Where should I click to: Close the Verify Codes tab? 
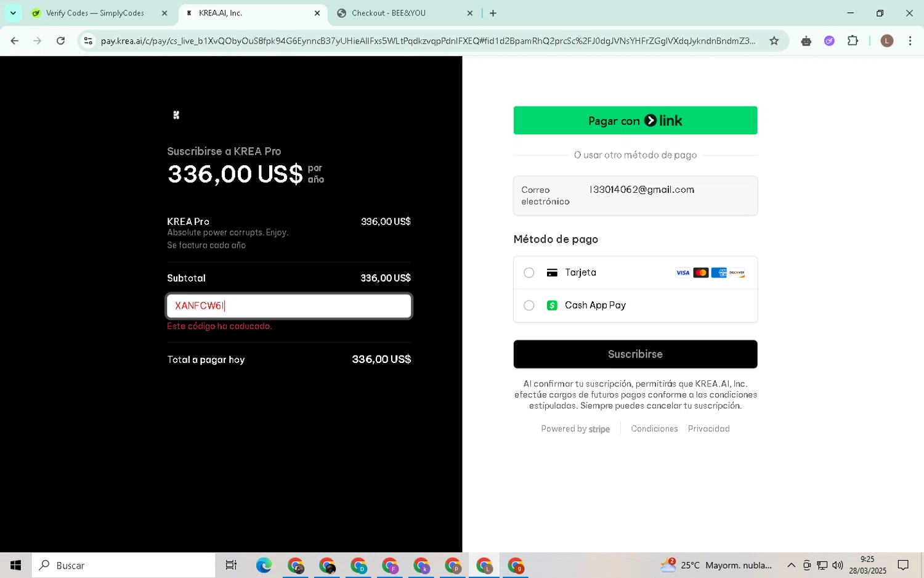tap(164, 13)
